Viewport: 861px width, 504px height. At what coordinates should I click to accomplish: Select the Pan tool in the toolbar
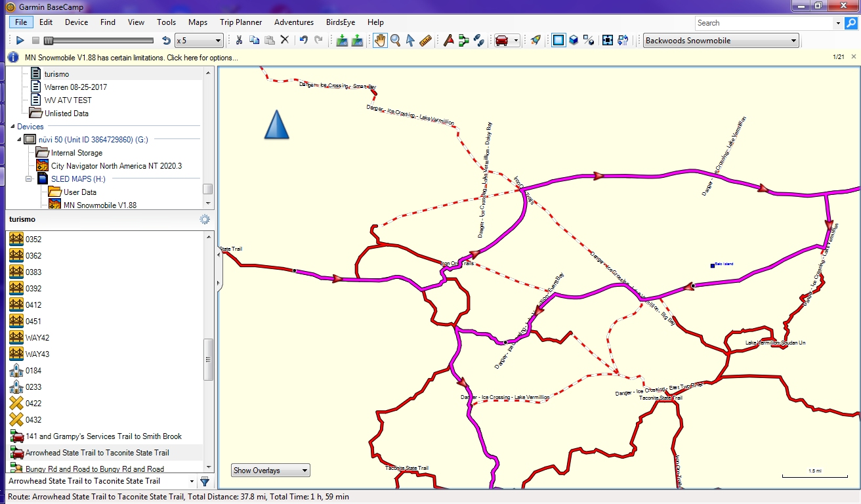pos(379,40)
